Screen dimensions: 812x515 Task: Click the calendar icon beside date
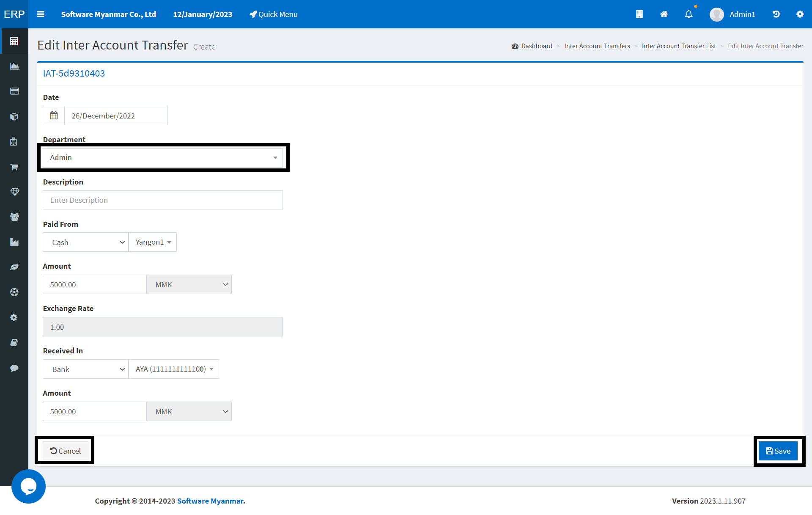coord(54,116)
